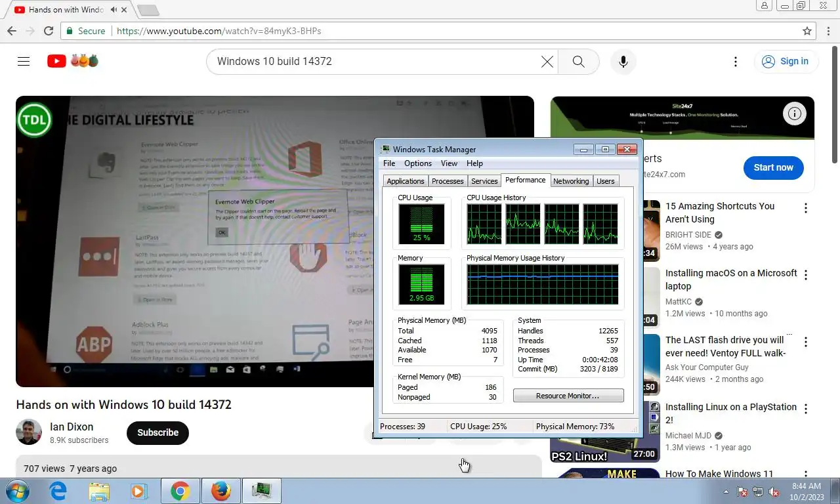Click the YouTube search magnifier button
Viewport: 840px width, 504px height.
[x=578, y=61]
